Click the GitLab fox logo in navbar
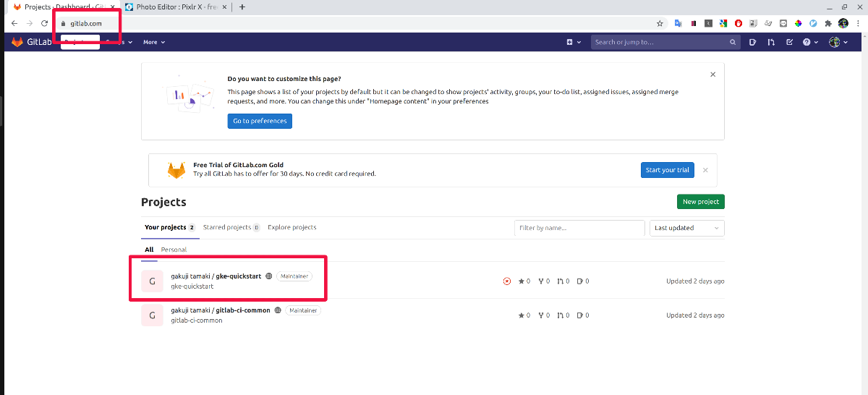The height and width of the screenshot is (395, 868). (17, 42)
